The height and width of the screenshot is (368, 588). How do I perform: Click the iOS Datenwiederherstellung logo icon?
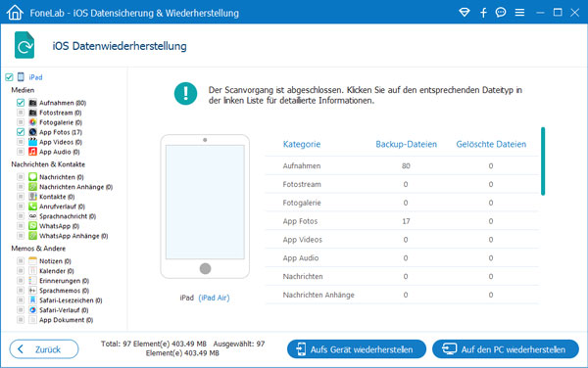click(x=24, y=45)
